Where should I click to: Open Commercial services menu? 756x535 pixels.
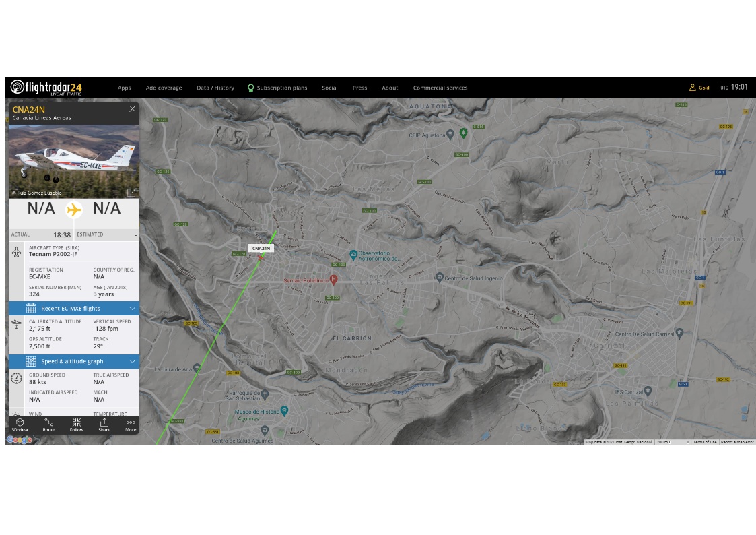pos(440,88)
